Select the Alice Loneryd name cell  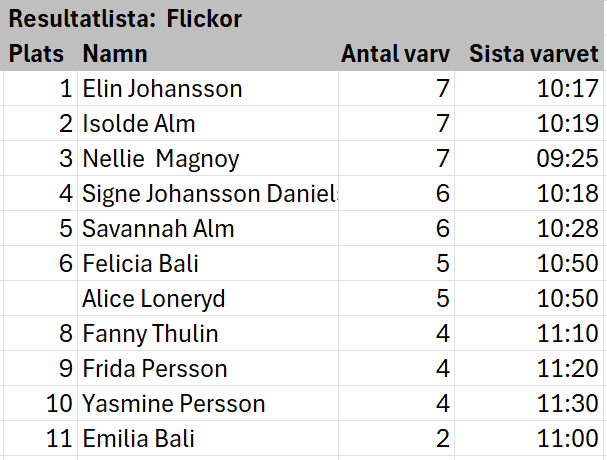[208, 298]
